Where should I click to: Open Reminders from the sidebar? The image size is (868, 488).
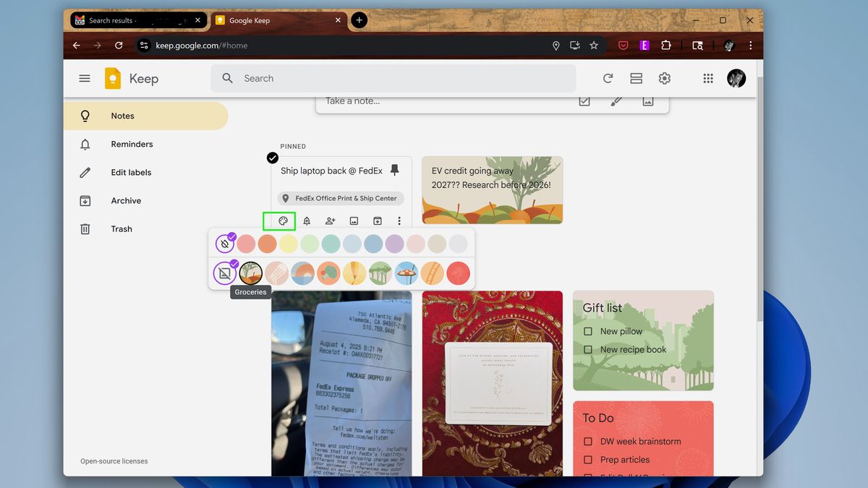coord(132,144)
